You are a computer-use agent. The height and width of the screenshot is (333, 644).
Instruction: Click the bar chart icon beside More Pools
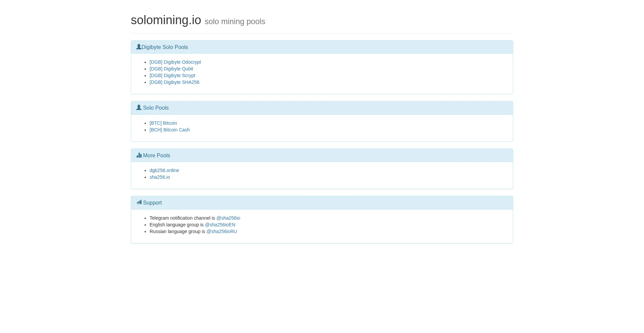click(139, 155)
